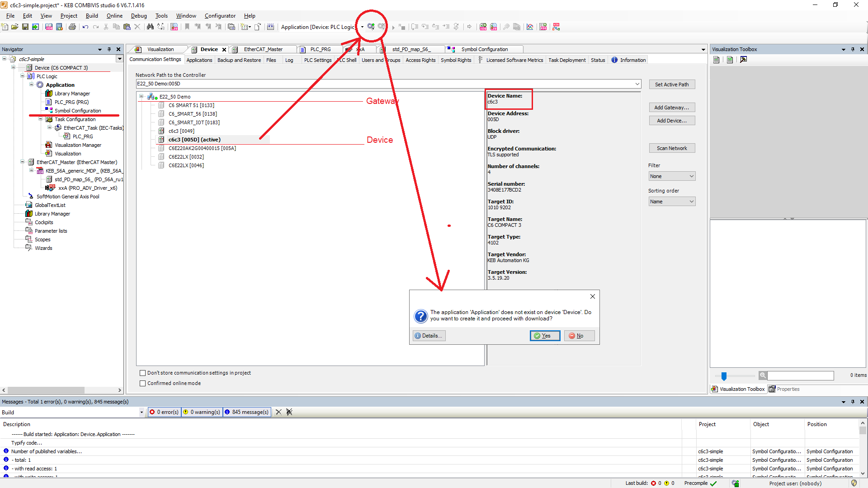This screenshot has height=488, width=868.
Task: Click the Paste toolbar icon
Action: 127,27
